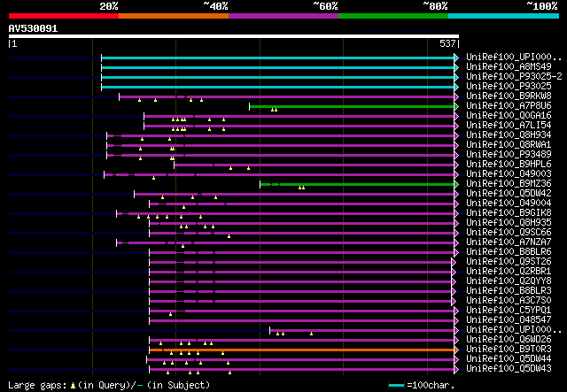Select the UniRef100_A3C7S0 label
567x392 pixels.
coord(509,301)
